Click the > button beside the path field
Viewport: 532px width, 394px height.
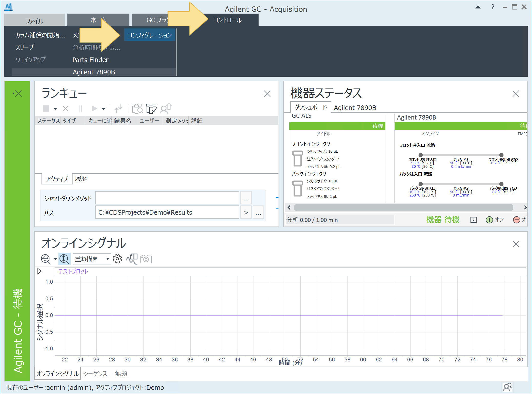click(246, 212)
